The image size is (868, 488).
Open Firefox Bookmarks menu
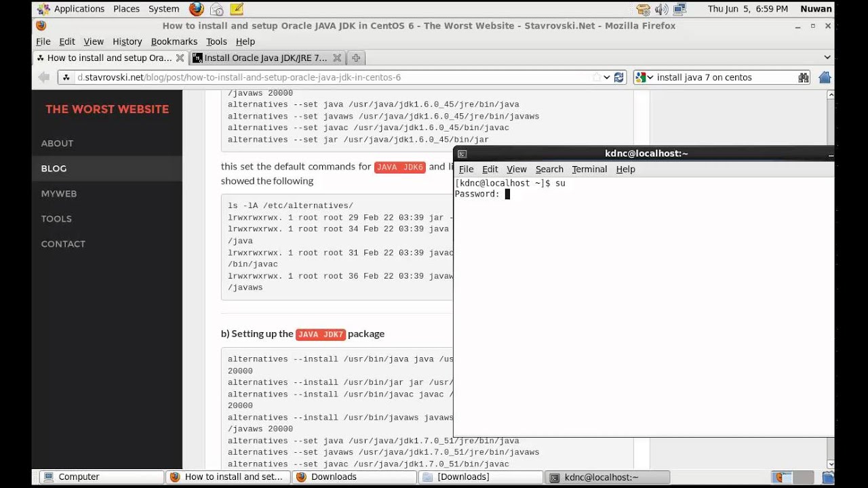click(x=174, y=41)
